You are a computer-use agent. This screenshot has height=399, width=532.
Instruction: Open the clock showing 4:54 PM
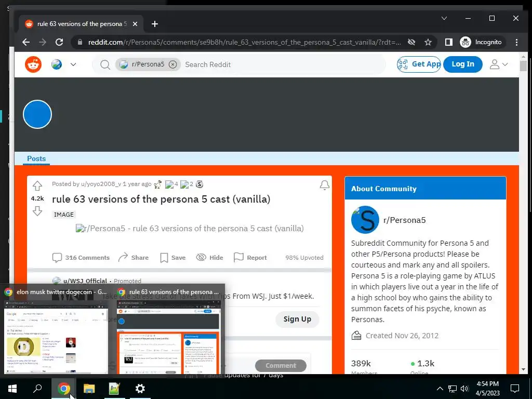point(487,389)
